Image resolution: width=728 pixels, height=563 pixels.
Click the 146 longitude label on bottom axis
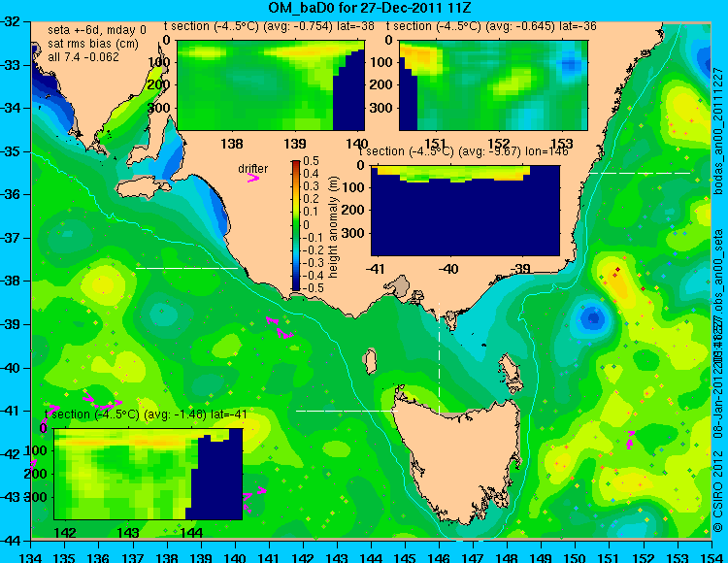coord(439,557)
